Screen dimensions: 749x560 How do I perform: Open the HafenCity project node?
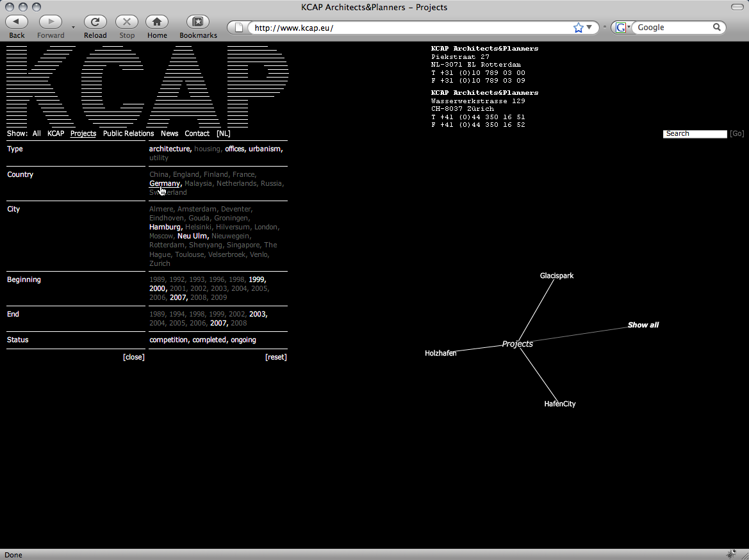coord(559,404)
